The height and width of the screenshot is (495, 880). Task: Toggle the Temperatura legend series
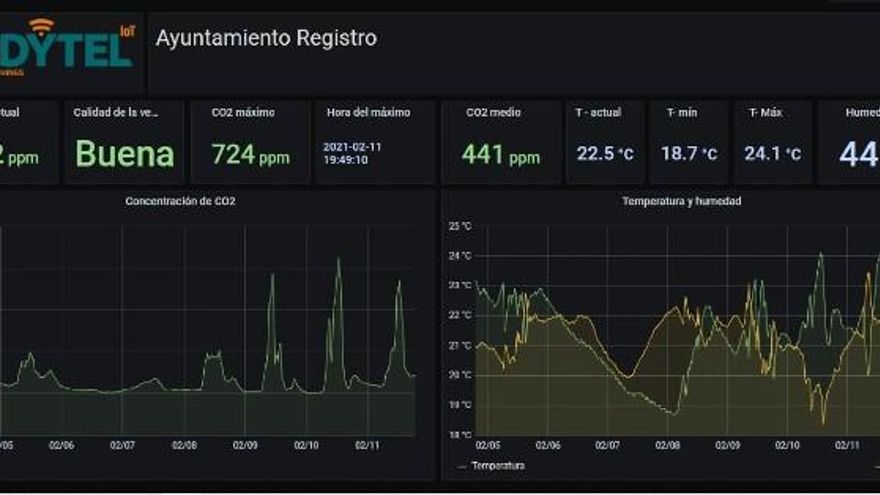tap(498, 466)
